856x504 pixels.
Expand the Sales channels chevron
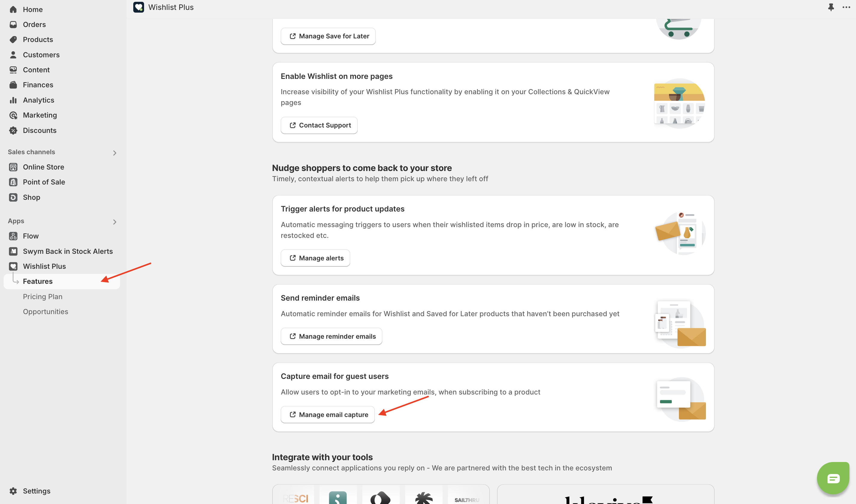tap(114, 153)
